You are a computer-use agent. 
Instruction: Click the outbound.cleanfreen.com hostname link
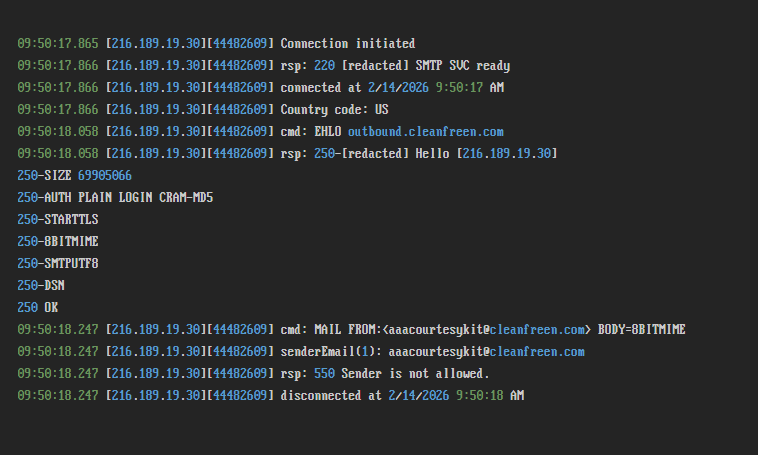click(x=425, y=131)
